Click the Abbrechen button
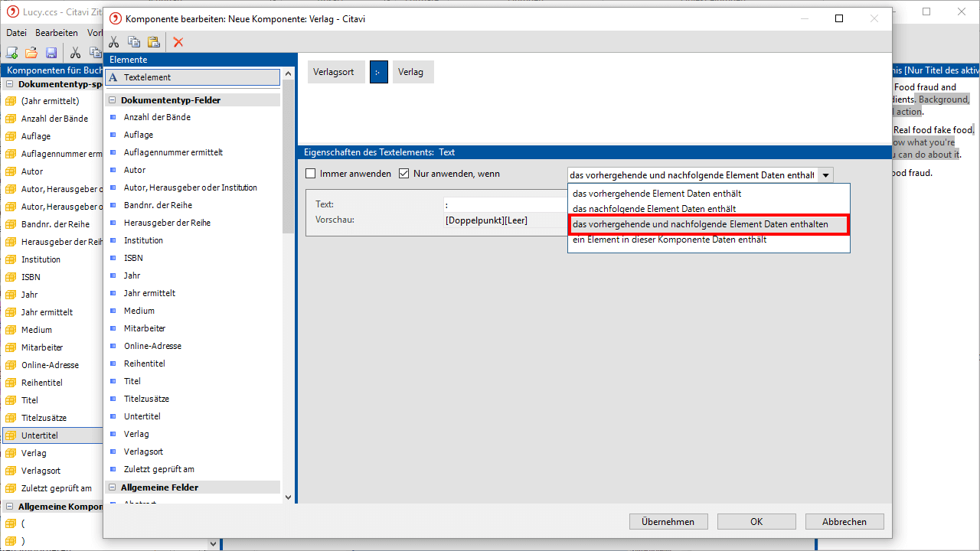The image size is (980, 551). pyautogui.click(x=844, y=522)
